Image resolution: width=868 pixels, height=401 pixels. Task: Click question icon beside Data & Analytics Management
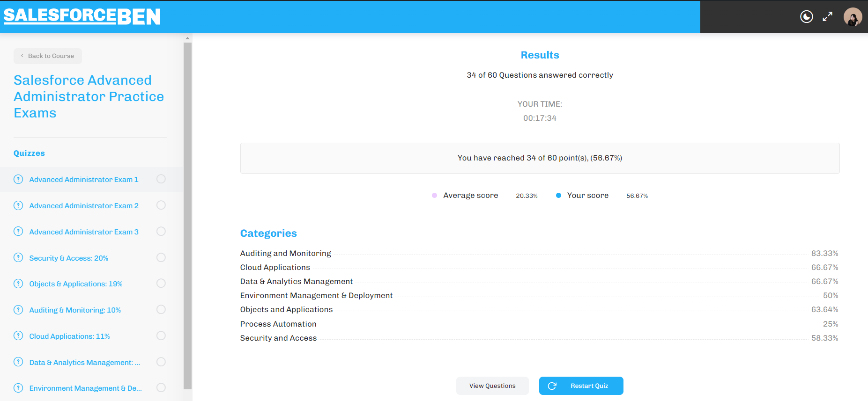click(x=18, y=362)
